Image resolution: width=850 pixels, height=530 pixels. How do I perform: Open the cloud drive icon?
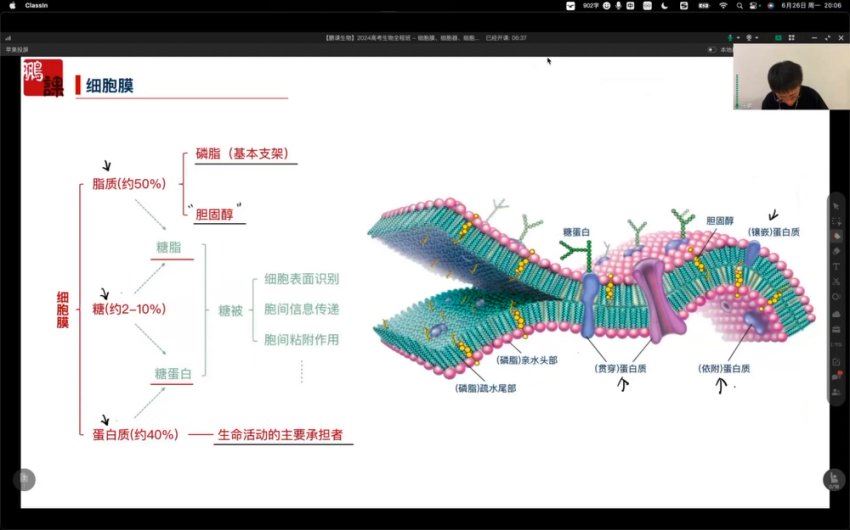(x=836, y=314)
